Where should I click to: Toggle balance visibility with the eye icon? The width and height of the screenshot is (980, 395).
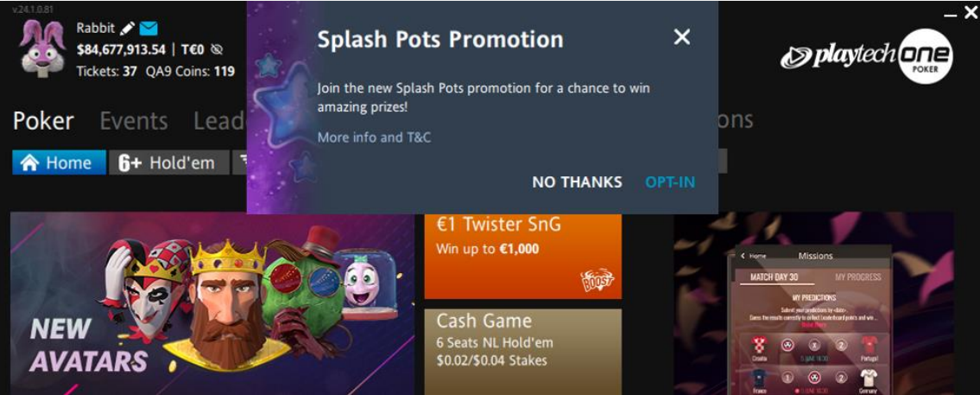click(217, 49)
